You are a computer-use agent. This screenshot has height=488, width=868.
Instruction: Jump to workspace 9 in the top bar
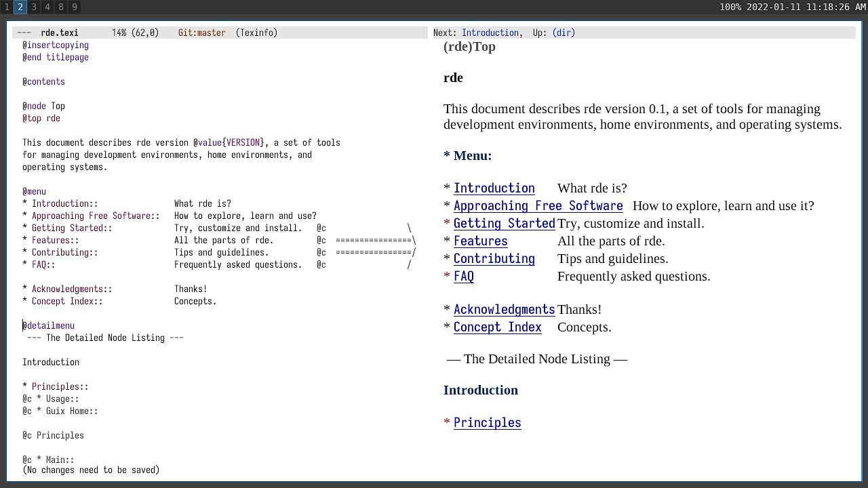point(75,7)
